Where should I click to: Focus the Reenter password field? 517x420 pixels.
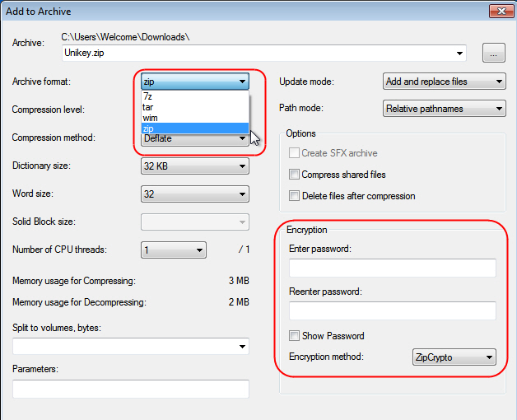point(392,310)
